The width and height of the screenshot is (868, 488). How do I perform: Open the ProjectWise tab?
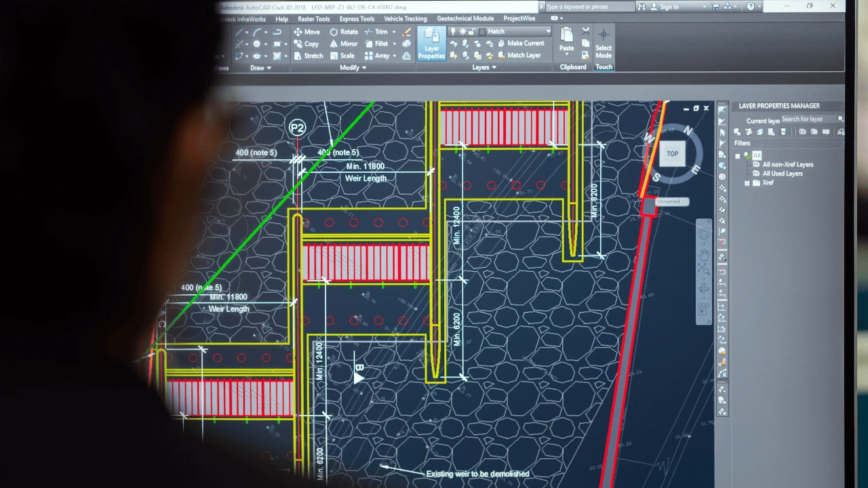pos(519,19)
